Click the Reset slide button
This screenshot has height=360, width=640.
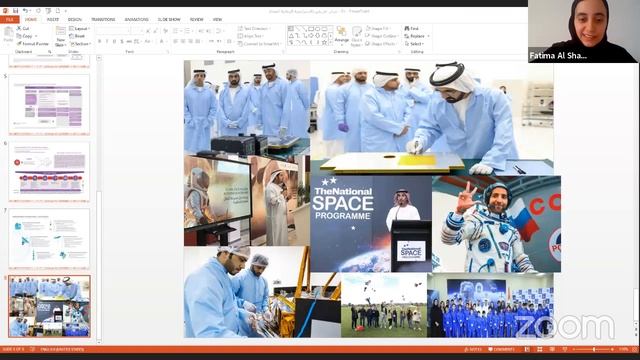pyautogui.click(x=76, y=36)
